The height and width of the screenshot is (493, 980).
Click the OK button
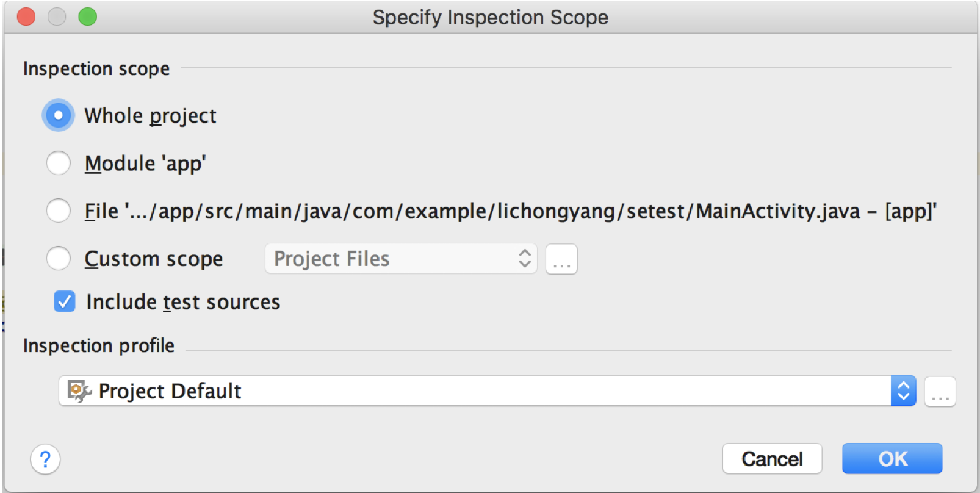[x=892, y=459]
